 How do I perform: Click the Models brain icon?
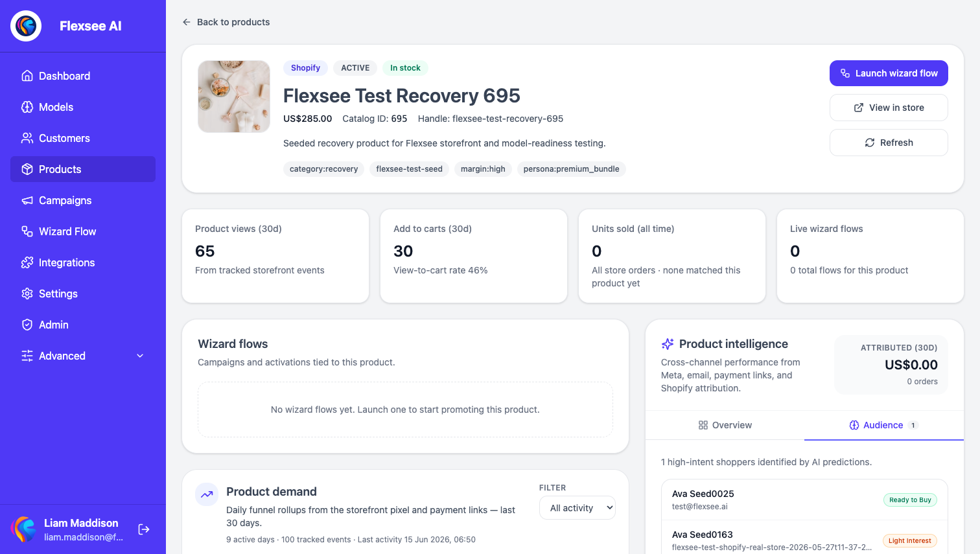click(x=27, y=107)
